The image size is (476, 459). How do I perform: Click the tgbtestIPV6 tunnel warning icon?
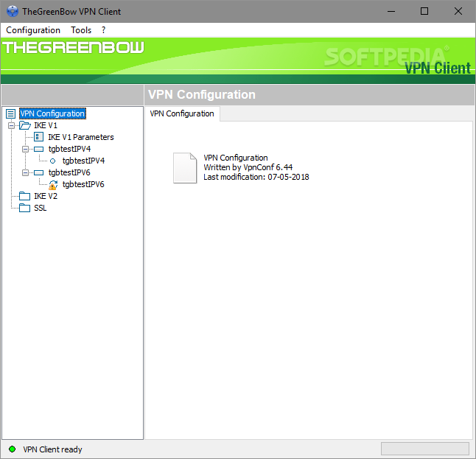[x=53, y=185]
